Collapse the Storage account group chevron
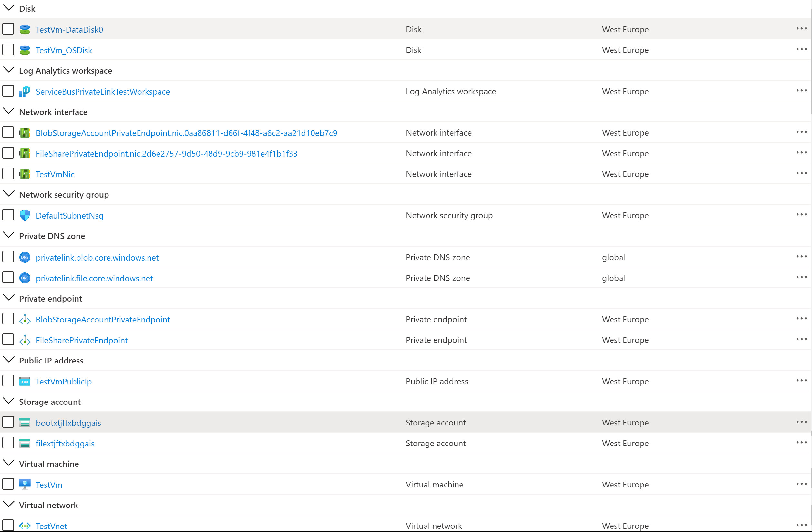The image size is (812, 532). [8, 401]
